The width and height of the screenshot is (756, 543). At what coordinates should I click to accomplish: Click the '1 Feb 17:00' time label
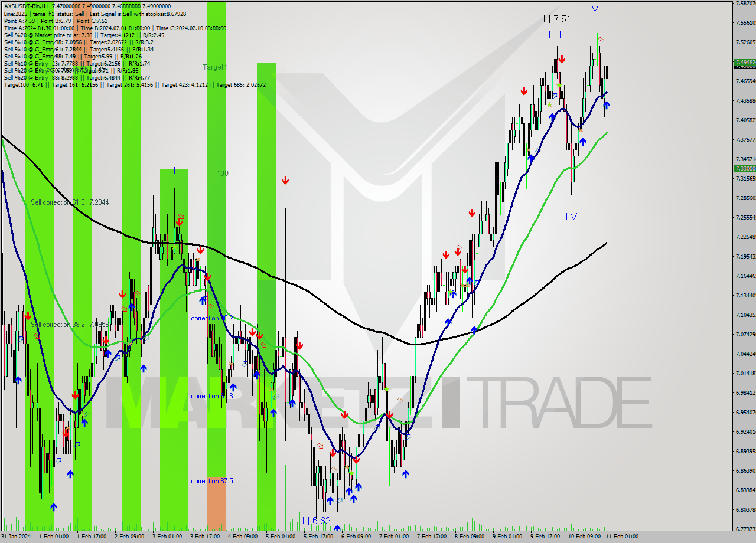click(91, 537)
